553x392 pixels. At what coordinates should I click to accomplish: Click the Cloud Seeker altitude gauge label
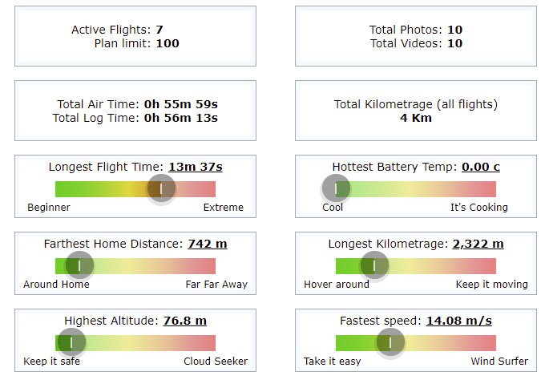[x=216, y=362]
